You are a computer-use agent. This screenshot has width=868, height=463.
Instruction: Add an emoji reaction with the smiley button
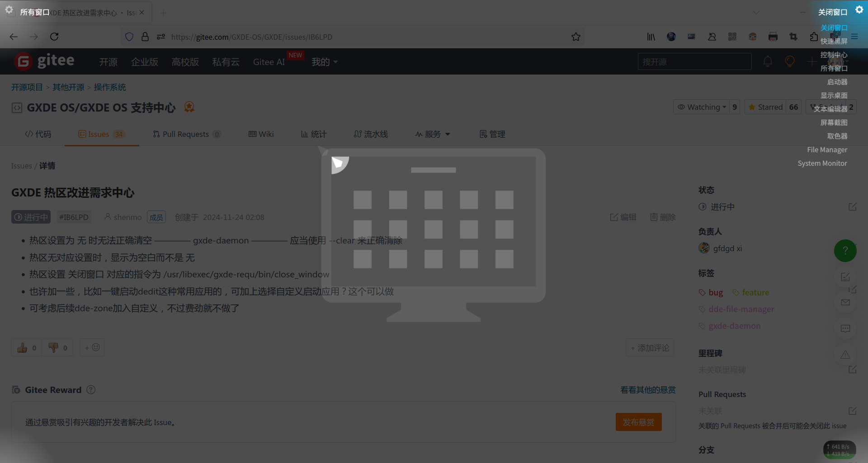[92, 347]
